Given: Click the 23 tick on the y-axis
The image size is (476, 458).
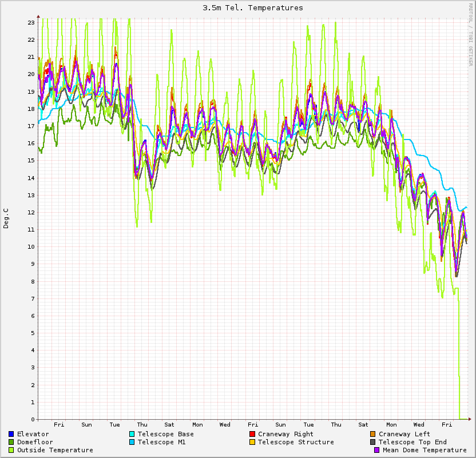Looking at the screenshot, I should [x=31, y=22].
